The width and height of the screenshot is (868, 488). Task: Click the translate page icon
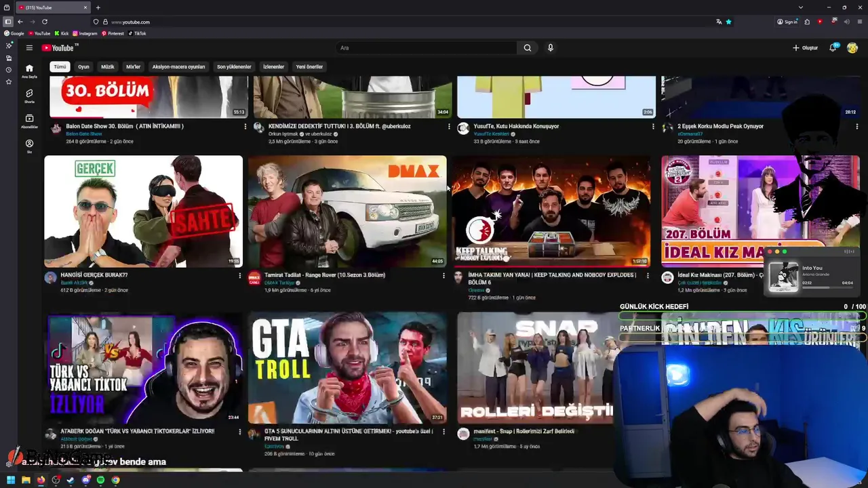pos(719,22)
